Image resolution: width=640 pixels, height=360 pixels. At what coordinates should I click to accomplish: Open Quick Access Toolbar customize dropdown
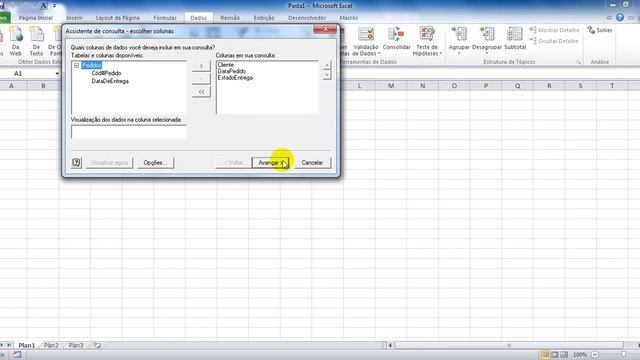click(x=54, y=6)
